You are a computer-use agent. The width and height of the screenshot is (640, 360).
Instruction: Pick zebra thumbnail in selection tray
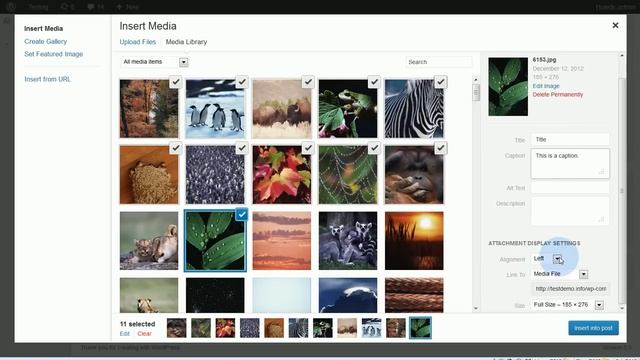(x=298, y=328)
